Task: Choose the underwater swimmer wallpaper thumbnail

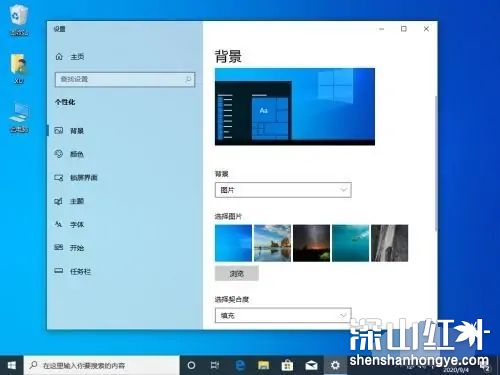Action: coord(350,243)
